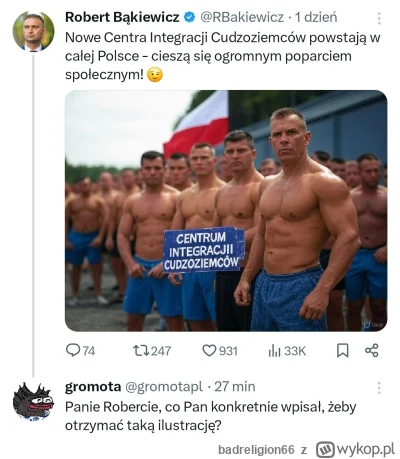
Task: Enlarge the attached tweet image
Action: click(226, 211)
